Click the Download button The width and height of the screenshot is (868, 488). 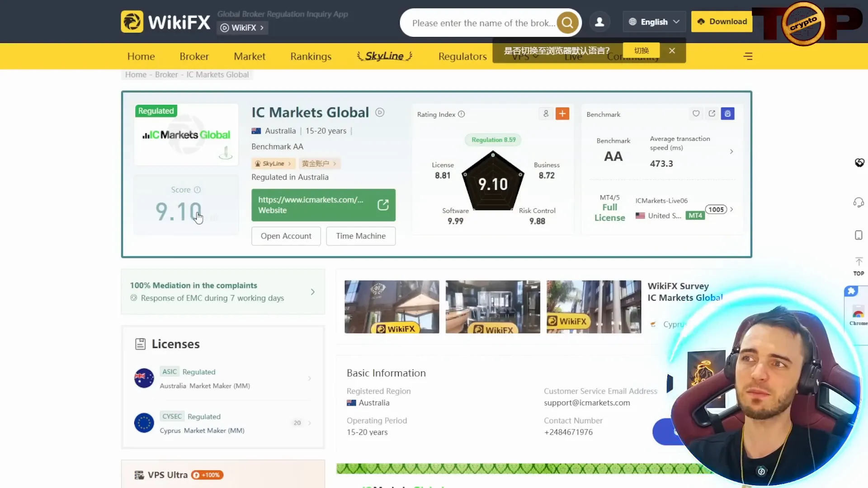pyautogui.click(x=722, y=22)
